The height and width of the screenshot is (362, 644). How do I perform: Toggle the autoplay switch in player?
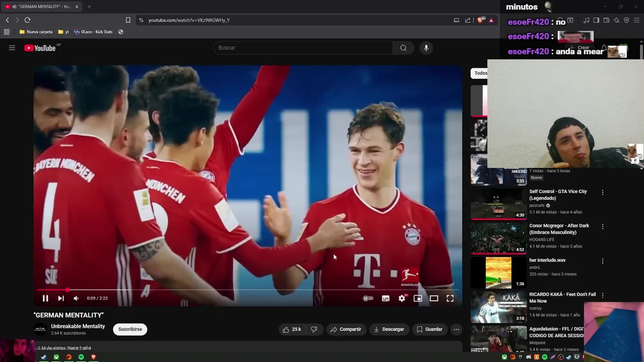[x=368, y=298]
